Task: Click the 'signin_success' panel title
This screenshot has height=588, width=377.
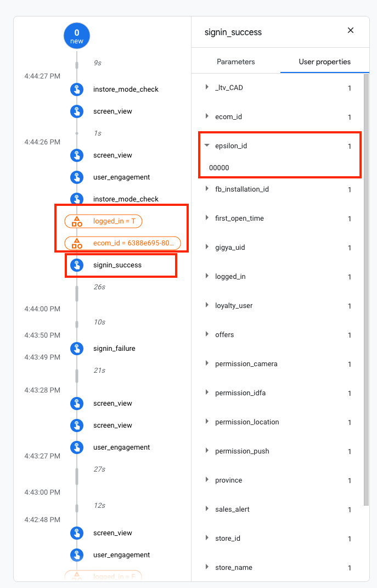Action: pos(233,32)
